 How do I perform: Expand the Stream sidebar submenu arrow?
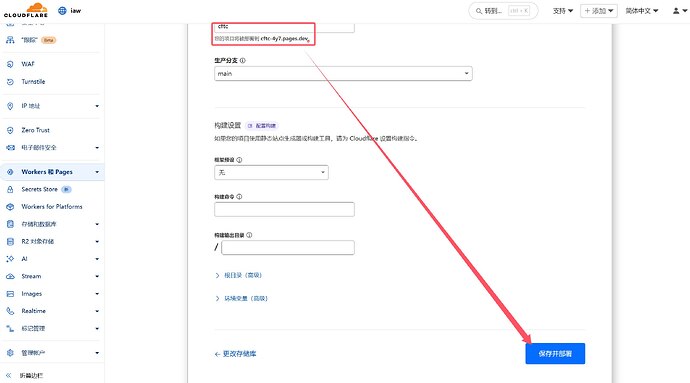pos(97,276)
